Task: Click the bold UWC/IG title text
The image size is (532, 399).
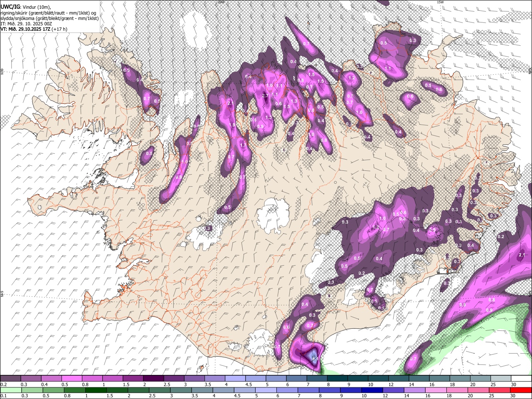Action: (10, 7)
